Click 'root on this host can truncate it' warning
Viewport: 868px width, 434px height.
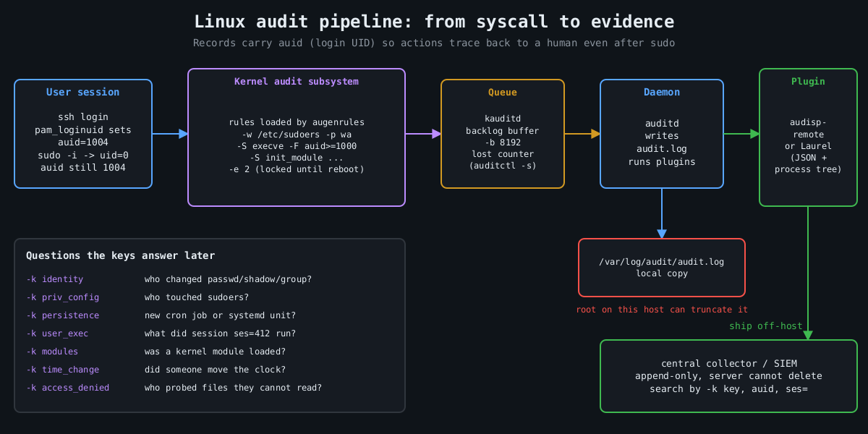(x=662, y=310)
